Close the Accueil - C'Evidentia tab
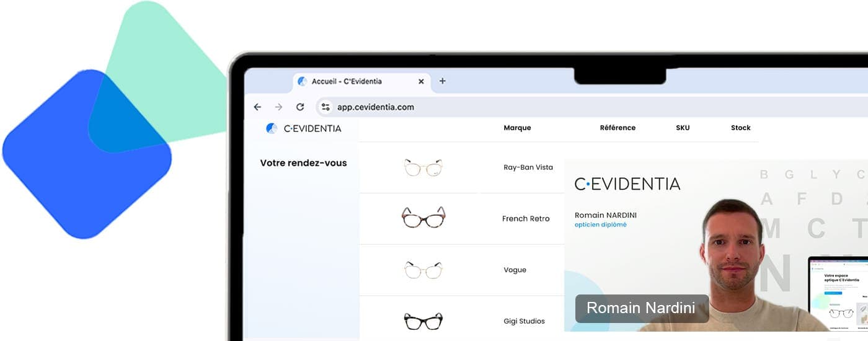868x341 pixels. click(421, 81)
